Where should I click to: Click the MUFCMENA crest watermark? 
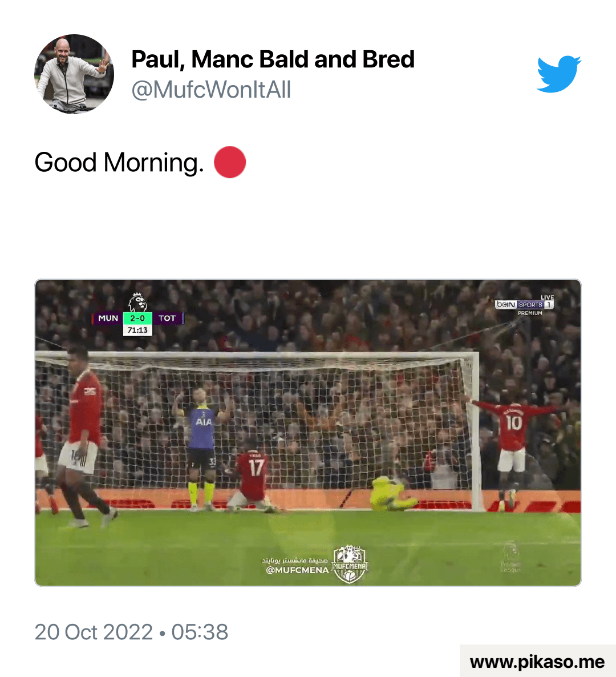350,564
